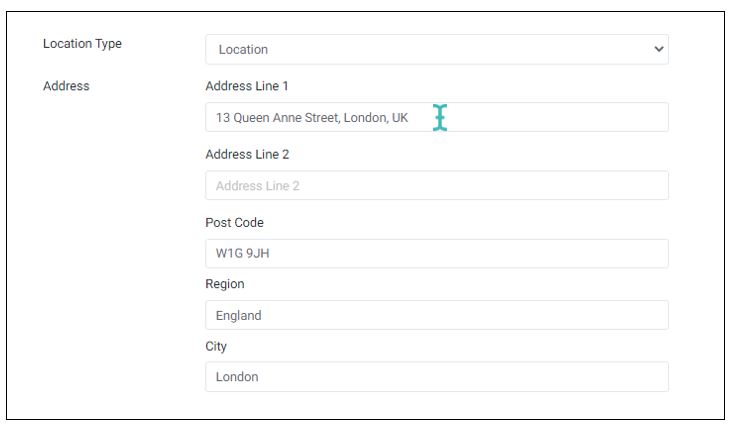Click the 'Address Line 1' field label
This screenshot has width=733, height=432.
[x=247, y=86]
